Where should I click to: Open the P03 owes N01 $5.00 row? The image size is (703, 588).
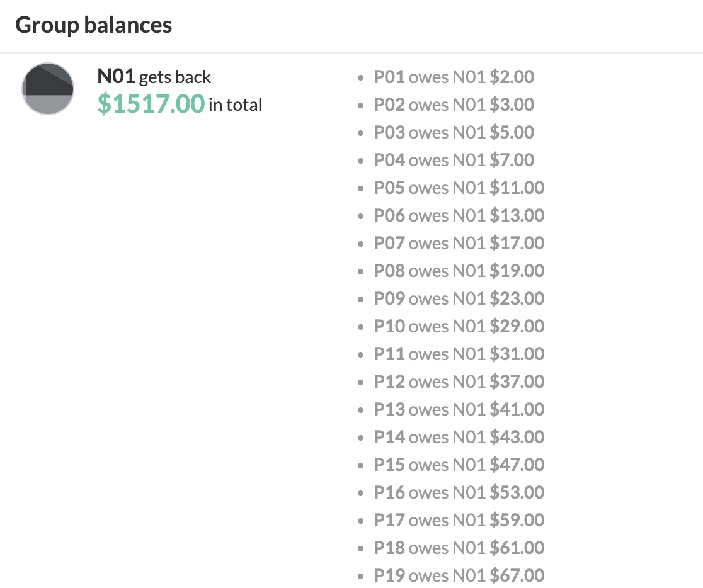(454, 133)
